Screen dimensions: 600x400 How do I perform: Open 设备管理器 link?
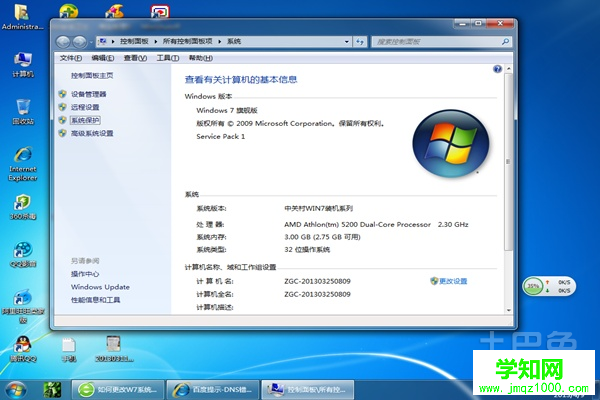pos(88,94)
